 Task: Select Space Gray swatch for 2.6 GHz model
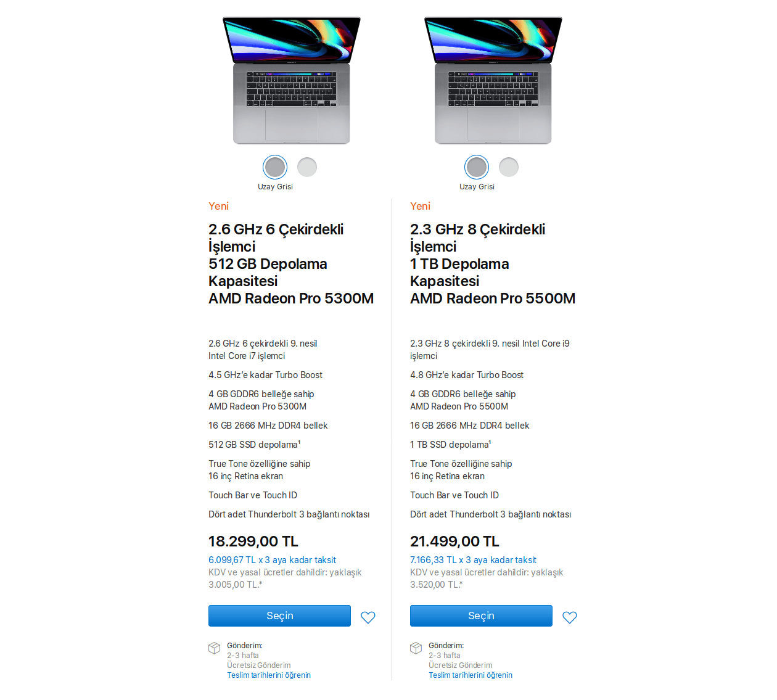[275, 167]
